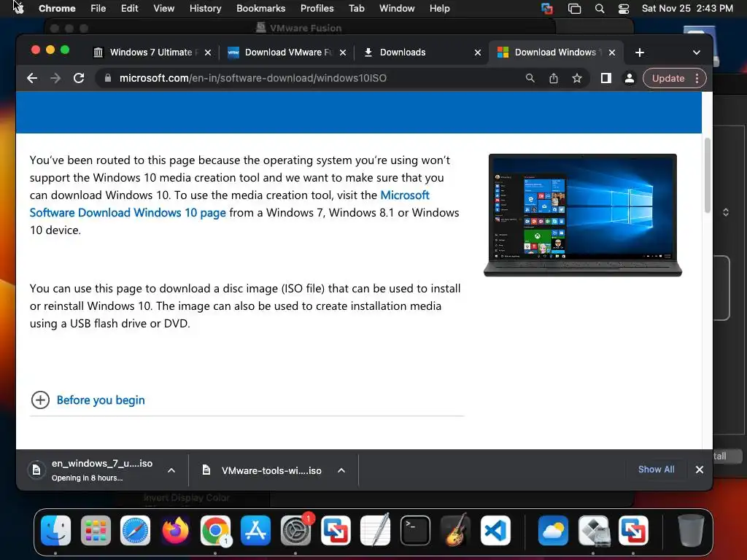Open the File menu
The height and width of the screenshot is (560, 747).
coord(98,8)
